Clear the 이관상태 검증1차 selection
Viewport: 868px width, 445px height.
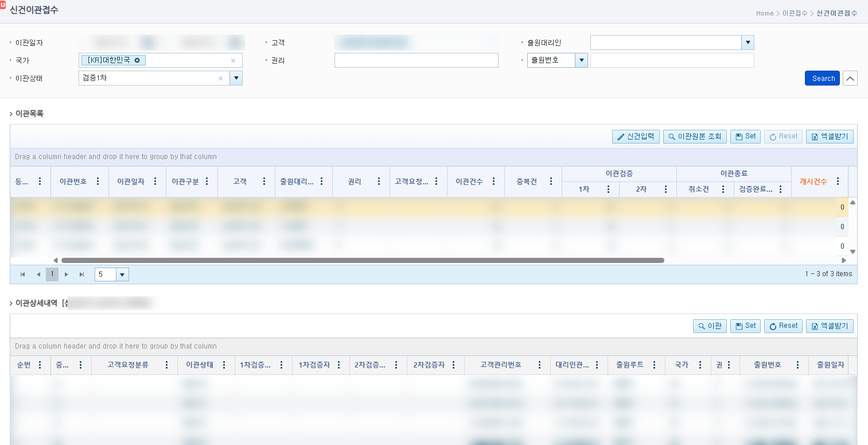pyautogui.click(x=220, y=79)
